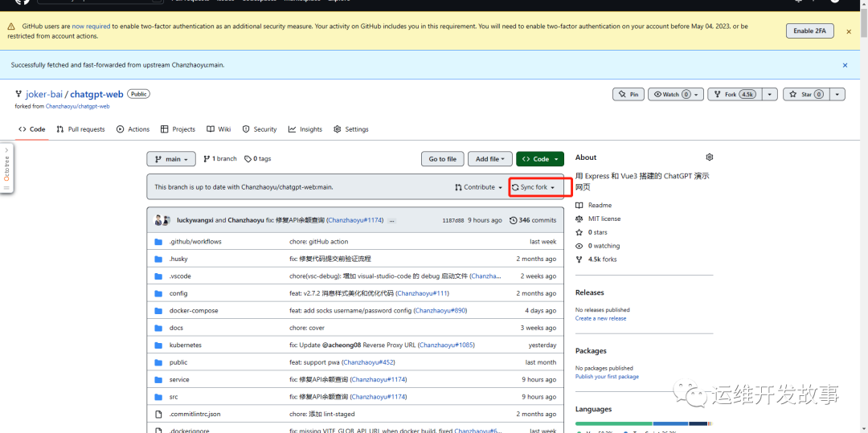The height and width of the screenshot is (433, 868).
Task: Click the service folder icon
Action: click(x=158, y=379)
